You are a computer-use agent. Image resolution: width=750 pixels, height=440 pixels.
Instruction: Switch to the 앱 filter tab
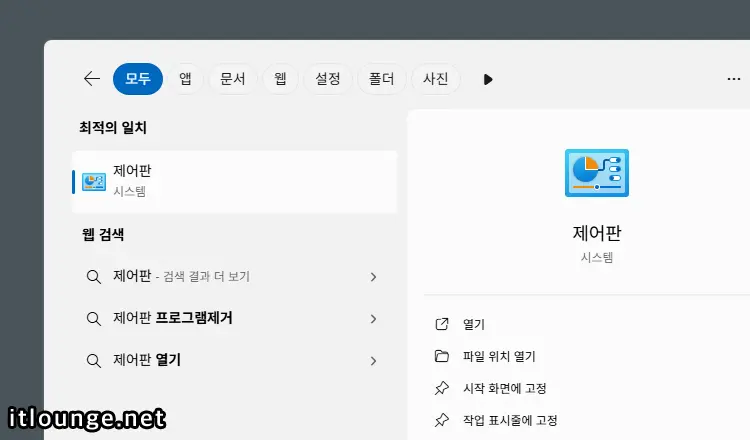coord(186,78)
